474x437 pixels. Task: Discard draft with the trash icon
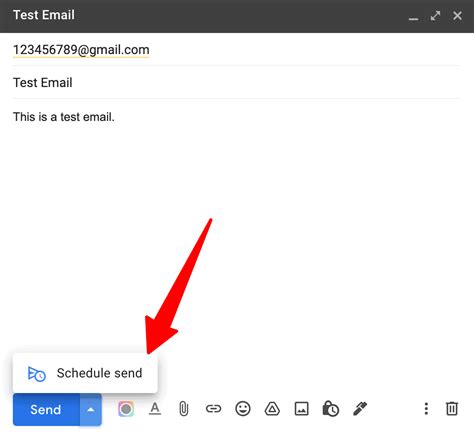point(452,409)
